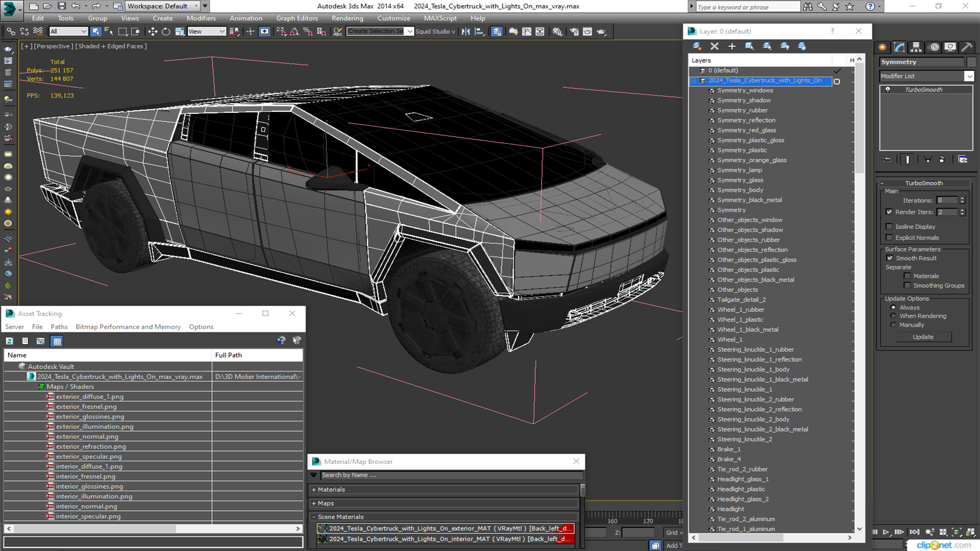Screen dimensions: 980x551
Task: Open Bitmap Performance and Memory menu
Action: [x=128, y=327]
